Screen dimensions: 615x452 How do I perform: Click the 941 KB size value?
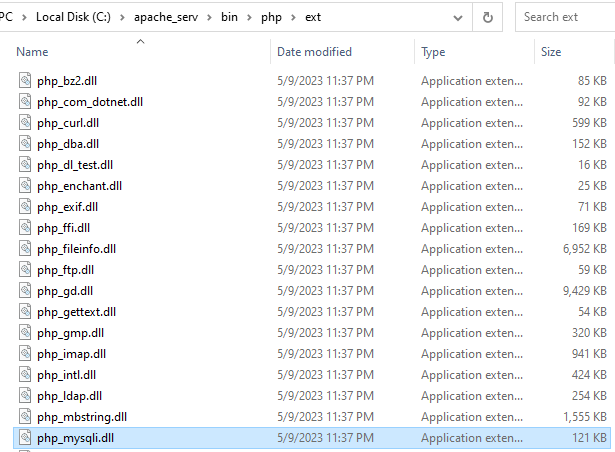(589, 354)
